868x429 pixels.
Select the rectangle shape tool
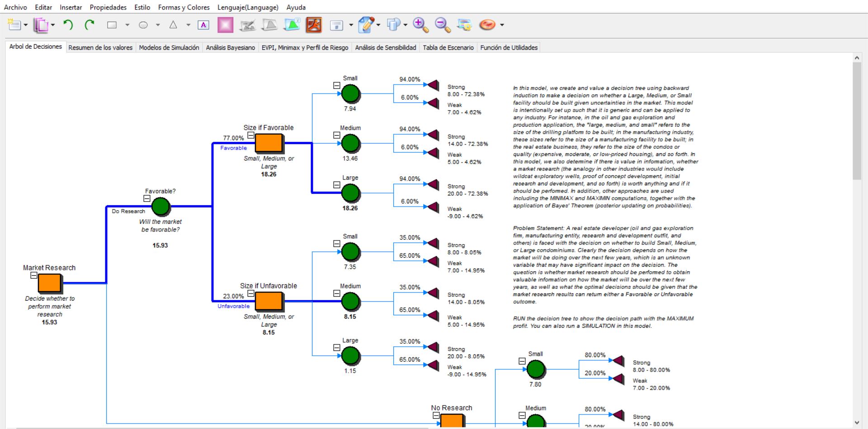point(112,25)
